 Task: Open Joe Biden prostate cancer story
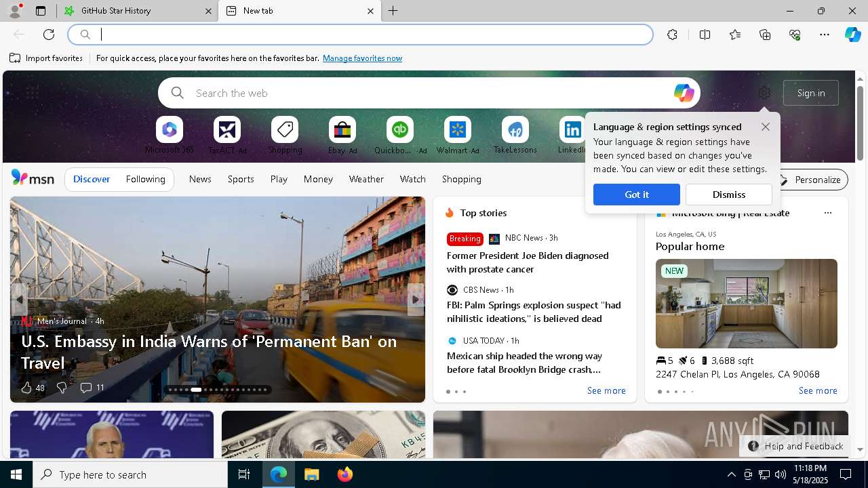[x=528, y=262]
